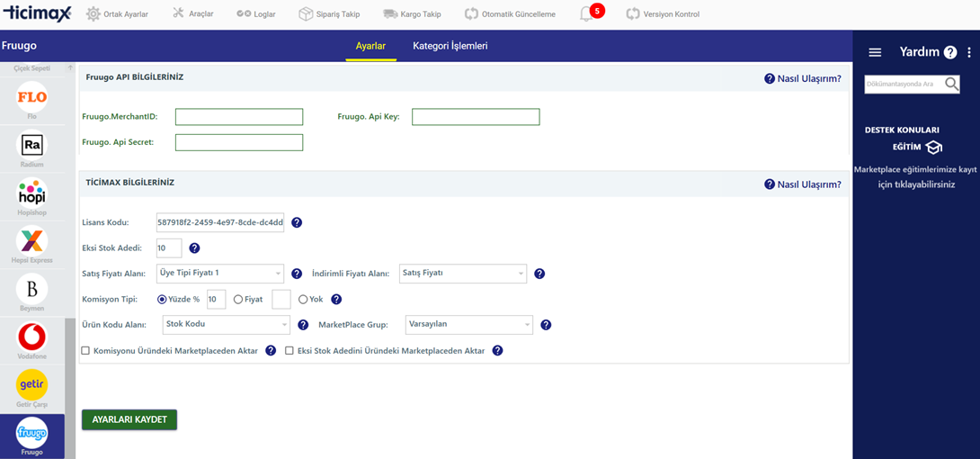Click Fruugo Api Key input field

(476, 117)
